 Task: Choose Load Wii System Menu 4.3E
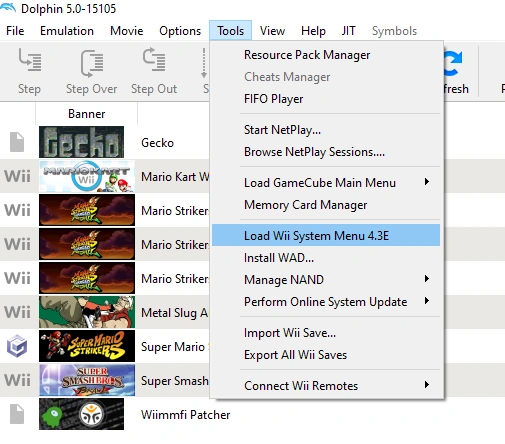tap(326, 235)
